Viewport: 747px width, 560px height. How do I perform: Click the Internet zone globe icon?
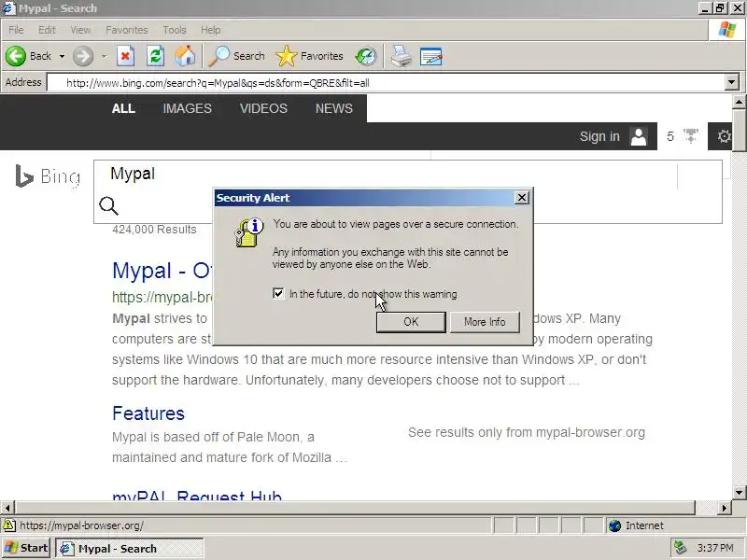(x=615, y=525)
